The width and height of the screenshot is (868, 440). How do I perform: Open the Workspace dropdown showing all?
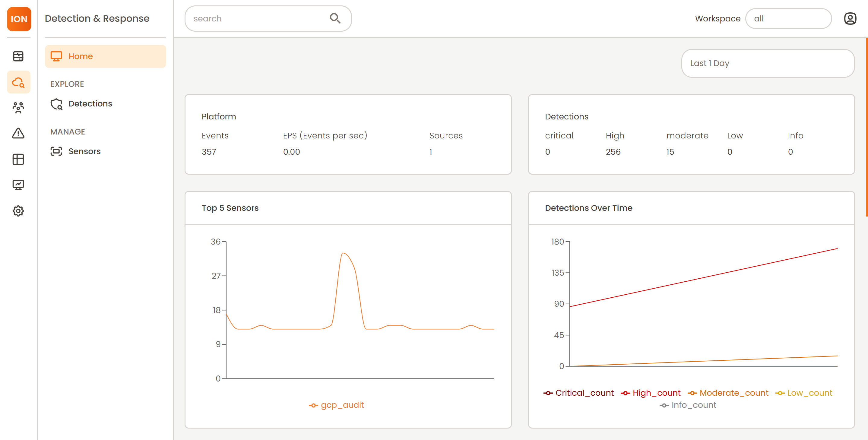click(788, 18)
